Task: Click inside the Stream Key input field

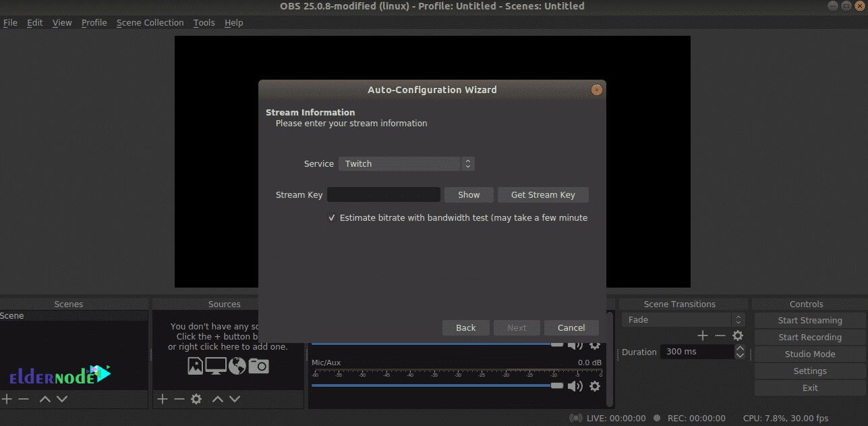Action: click(x=383, y=194)
